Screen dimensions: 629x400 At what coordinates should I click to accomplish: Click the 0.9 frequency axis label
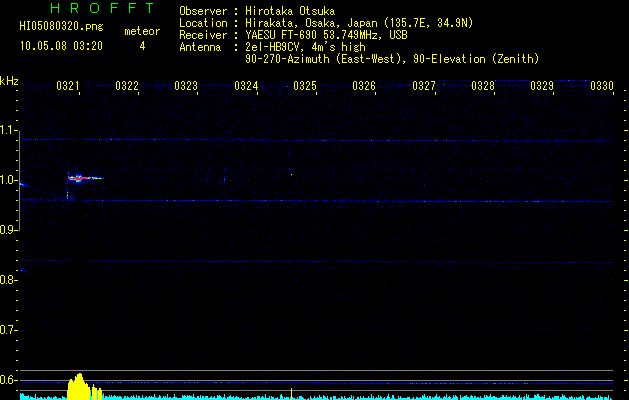pyautogui.click(x=9, y=230)
